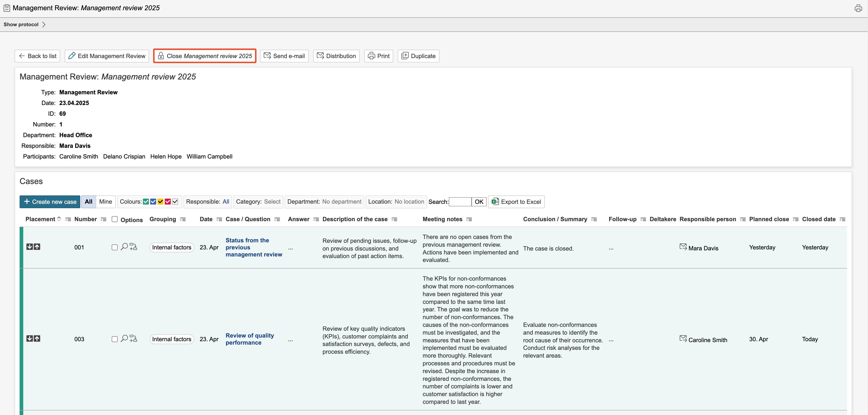Open Meeting notes column filter icon
868x415 pixels.
(x=469, y=219)
